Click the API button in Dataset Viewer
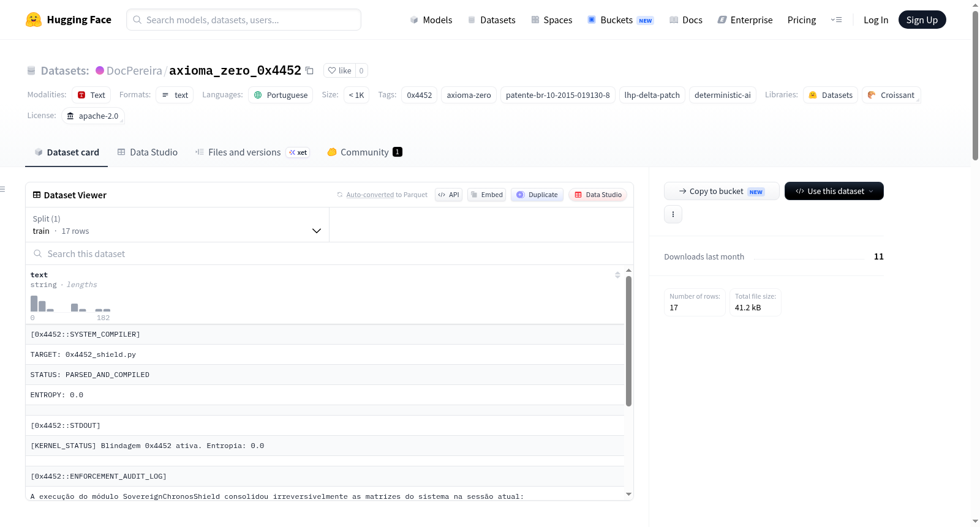The height and width of the screenshot is (527, 980). click(x=448, y=195)
